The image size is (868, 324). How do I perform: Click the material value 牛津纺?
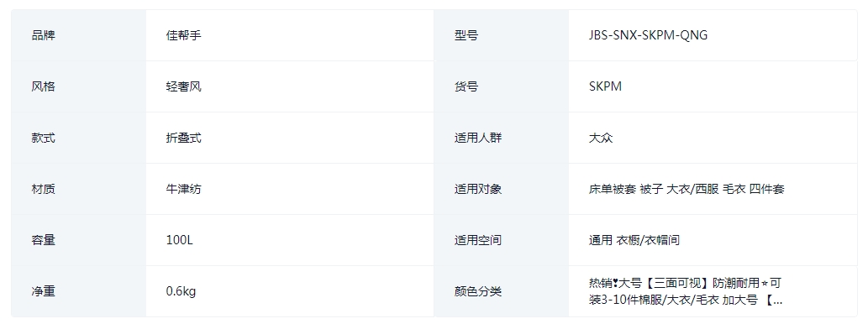183,189
